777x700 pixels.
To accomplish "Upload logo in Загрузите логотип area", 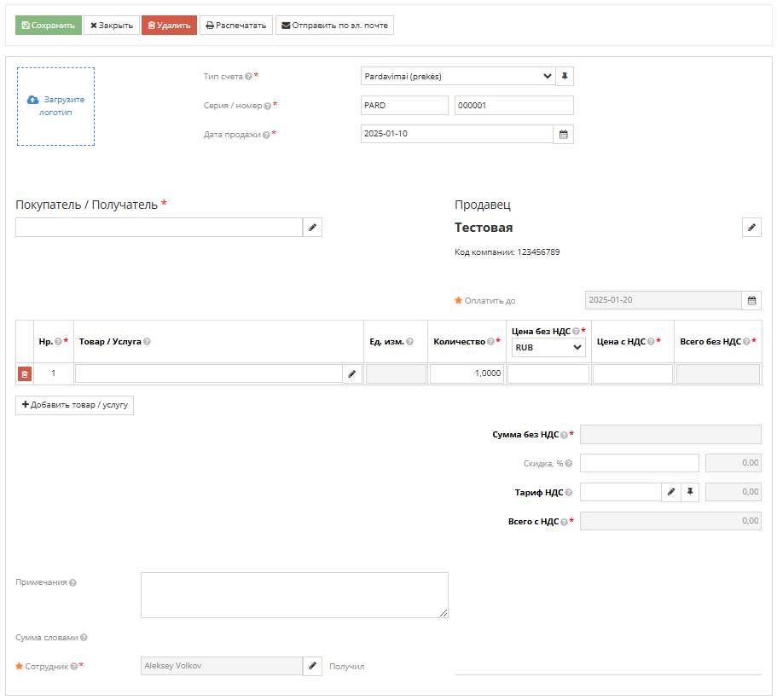I will (56, 107).
